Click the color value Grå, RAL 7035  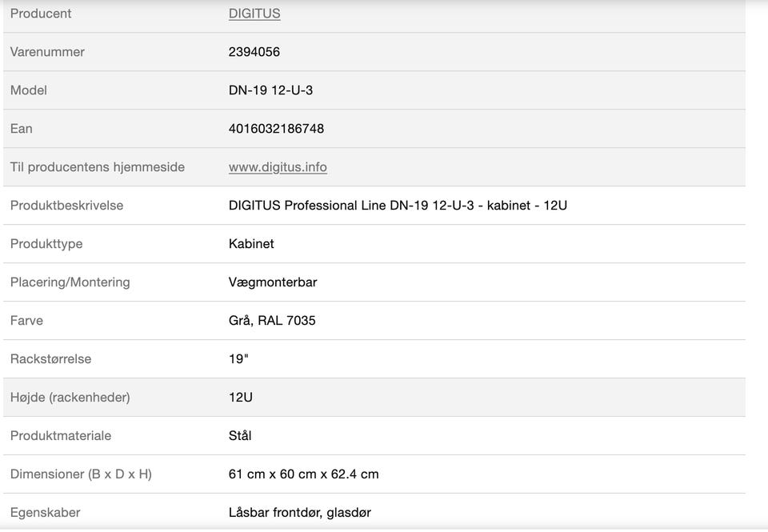(272, 321)
